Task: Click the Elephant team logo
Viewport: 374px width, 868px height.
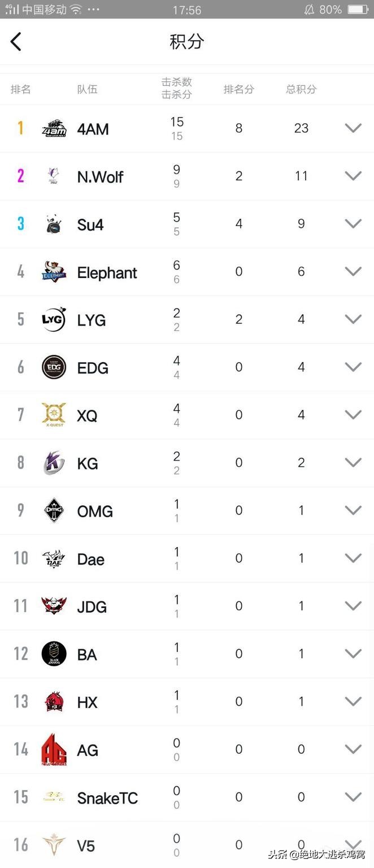Action: point(54,272)
